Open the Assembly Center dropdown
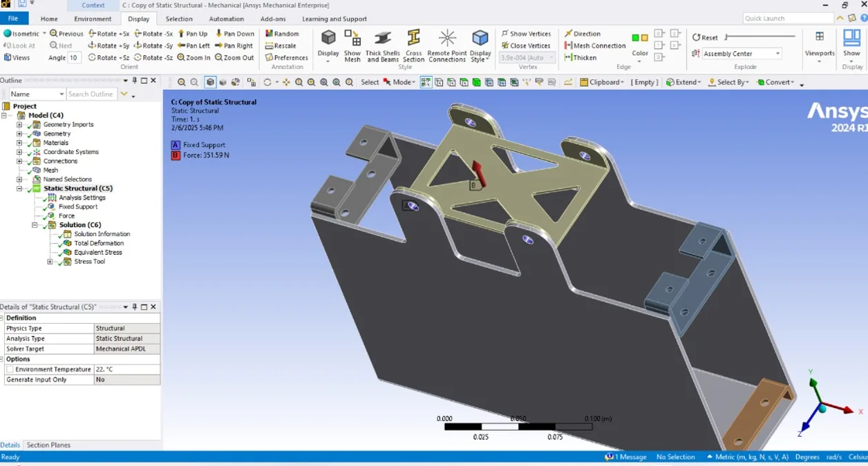 [777, 54]
